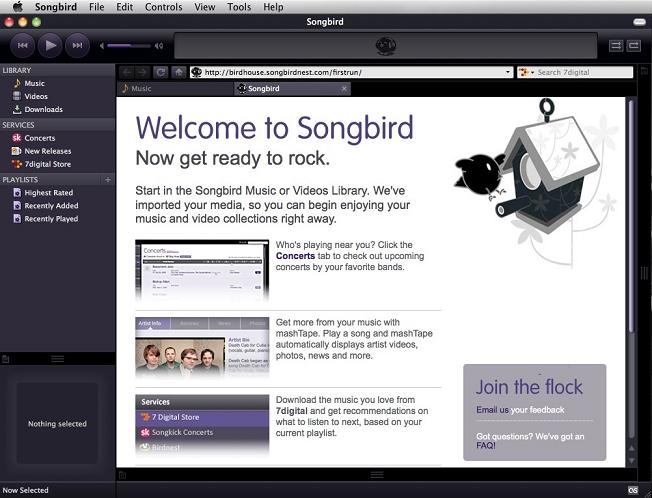The width and height of the screenshot is (652, 498).
Task: Click the page vertical scrollbar
Action: (x=631, y=216)
